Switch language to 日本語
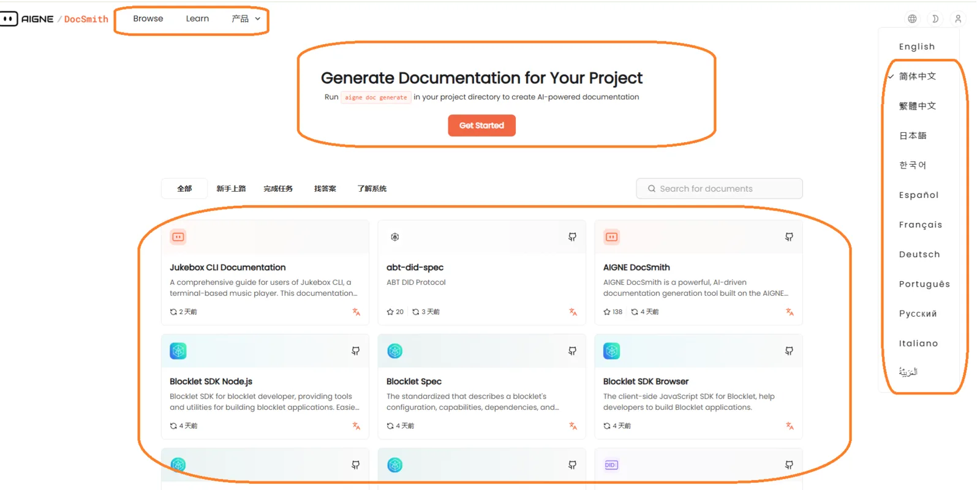This screenshot has width=980, height=490. [x=913, y=135]
